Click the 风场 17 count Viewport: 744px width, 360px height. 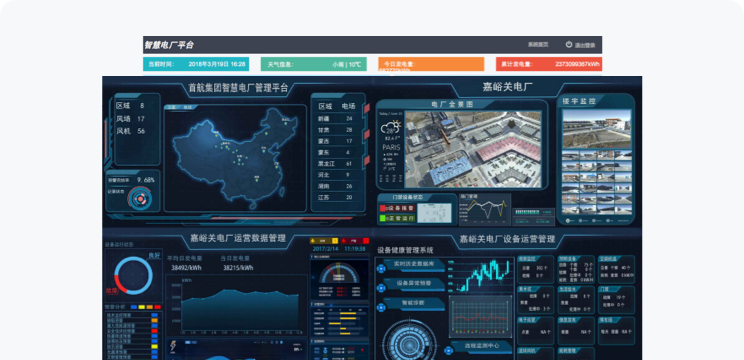(130, 119)
